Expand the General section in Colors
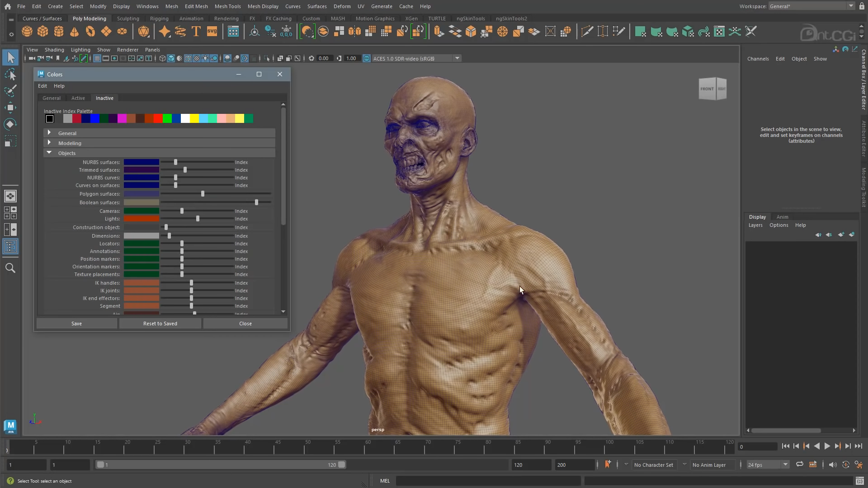The width and height of the screenshot is (868, 488). tap(49, 133)
